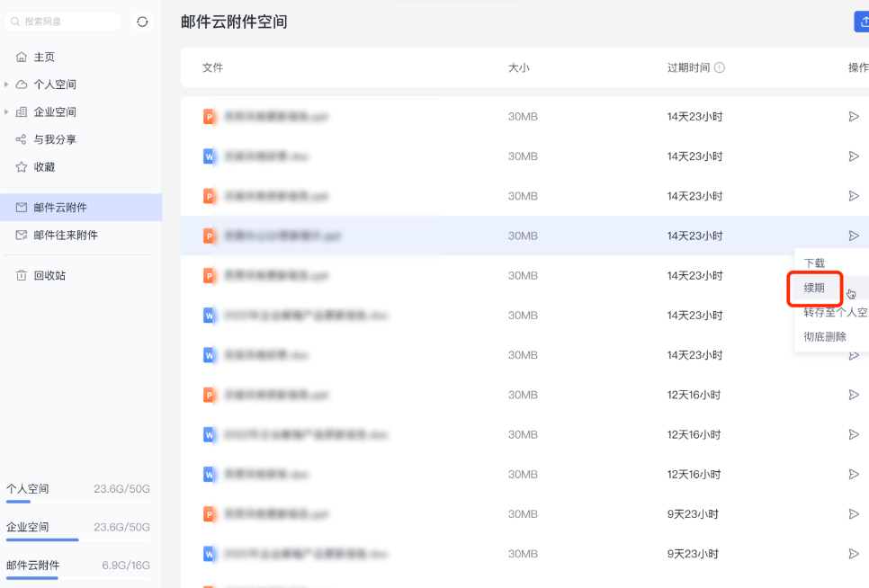869x588 pixels.
Task: Click the PPT file icon in the highlighted row
Action: 209,236
